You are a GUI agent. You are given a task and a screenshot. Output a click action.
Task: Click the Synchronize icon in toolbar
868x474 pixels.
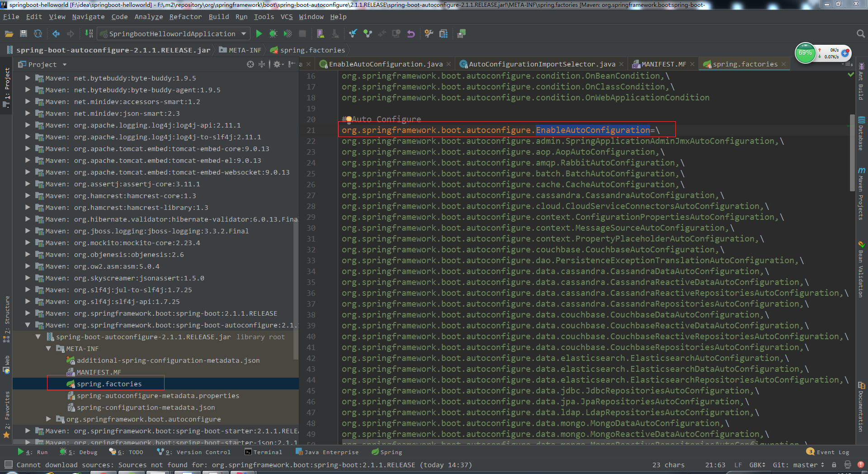38,33
